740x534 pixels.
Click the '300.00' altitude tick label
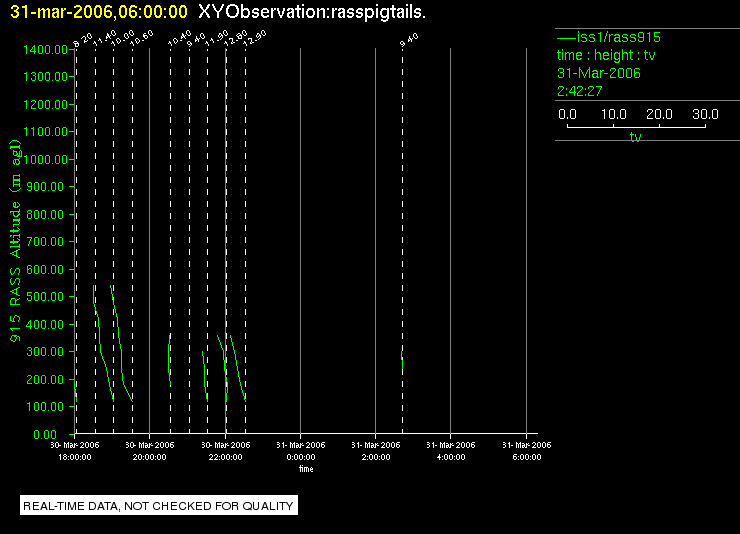pos(45,352)
